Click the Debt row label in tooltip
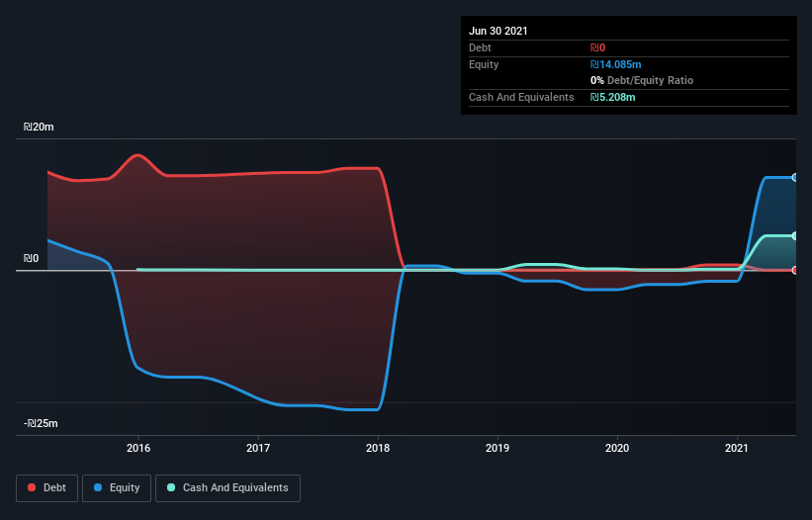Viewport: 812px width, 520px height. coord(480,47)
